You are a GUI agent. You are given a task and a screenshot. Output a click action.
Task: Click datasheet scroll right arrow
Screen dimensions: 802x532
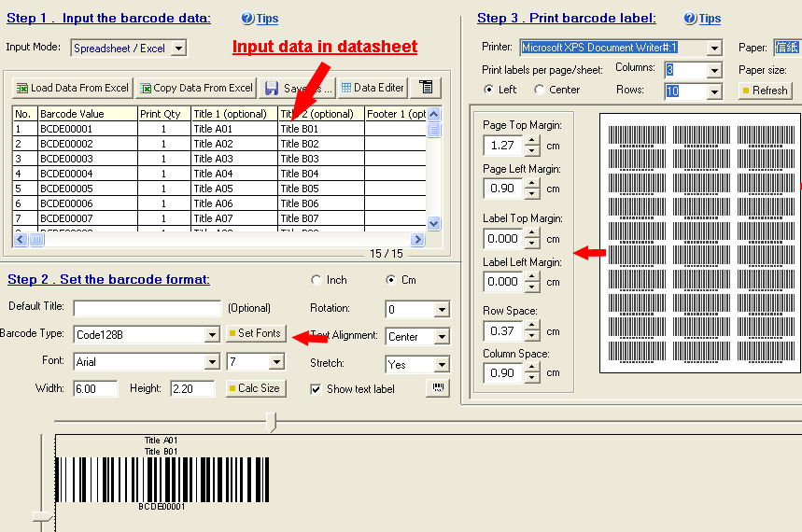418,239
